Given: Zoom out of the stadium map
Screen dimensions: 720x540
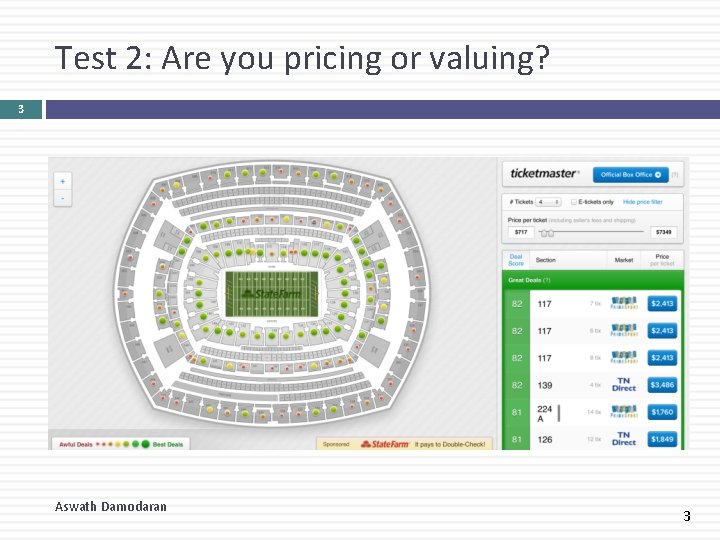Looking at the screenshot, I should point(62,198).
